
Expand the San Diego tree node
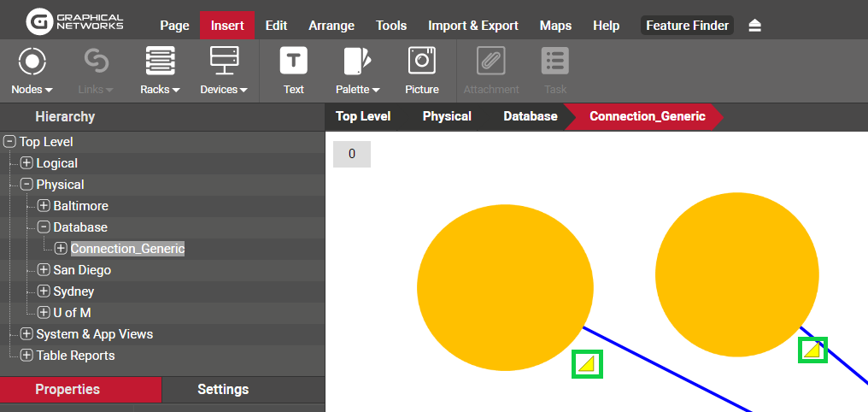pyautogui.click(x=44, y=270)
